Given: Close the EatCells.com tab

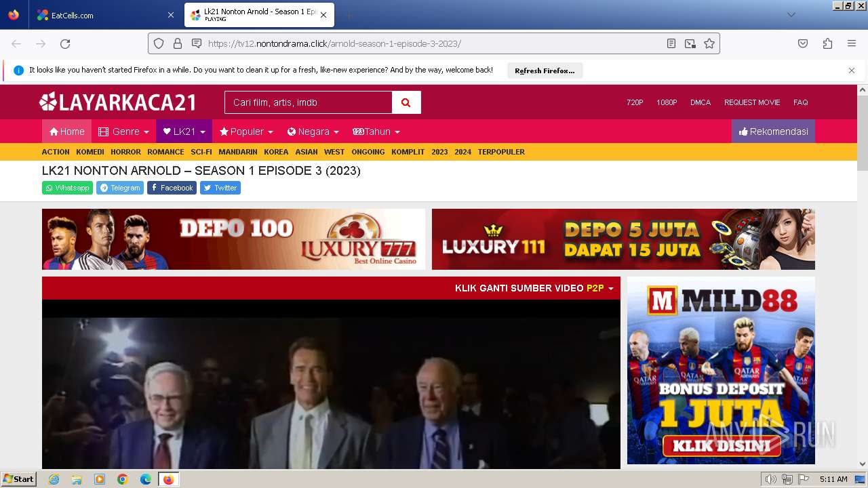Looking at the screenshot, I should (170, 15).
